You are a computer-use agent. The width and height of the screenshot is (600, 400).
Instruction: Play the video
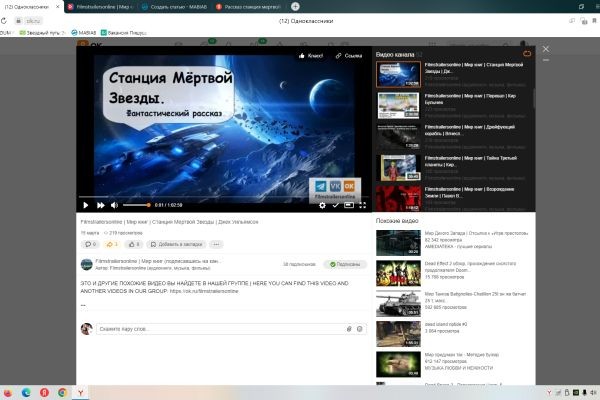(86, 205)
